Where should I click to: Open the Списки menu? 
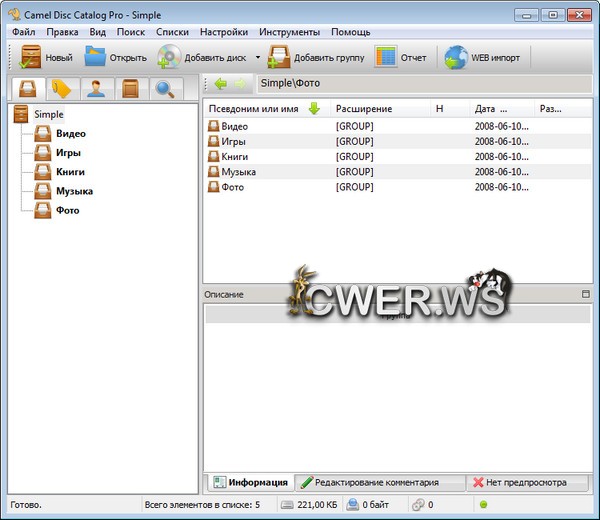coord(172,32)
